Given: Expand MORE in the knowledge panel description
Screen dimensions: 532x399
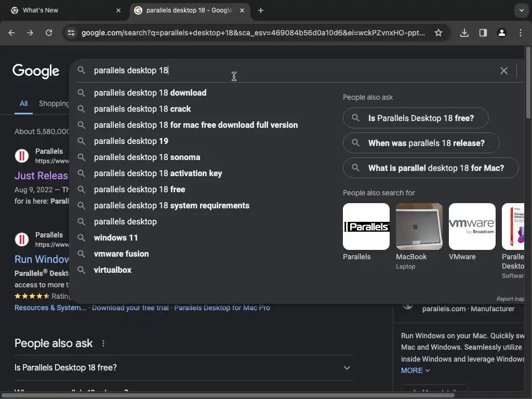Looking at the screenshot, I should point(415,370).
